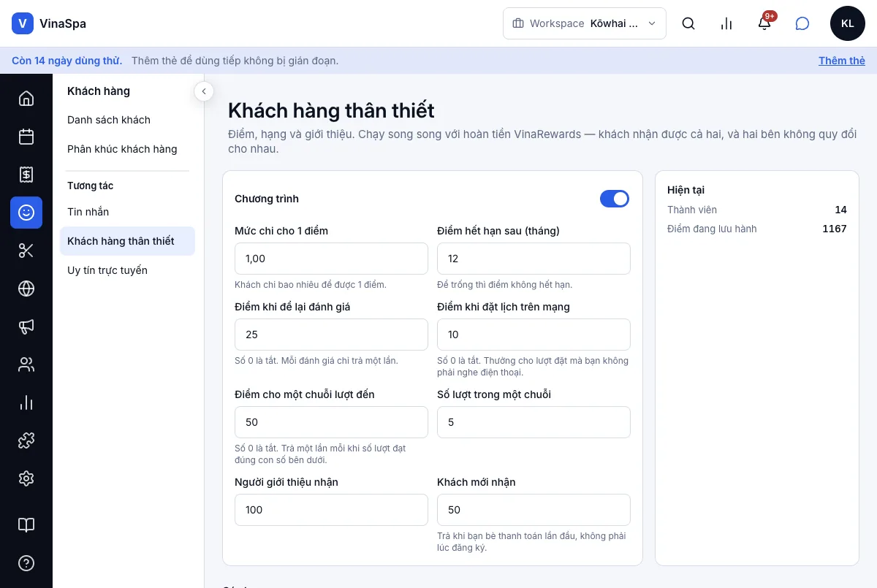Open the help question mark icon
Viewport: 877px width, 588px height.
click(26, 563)
